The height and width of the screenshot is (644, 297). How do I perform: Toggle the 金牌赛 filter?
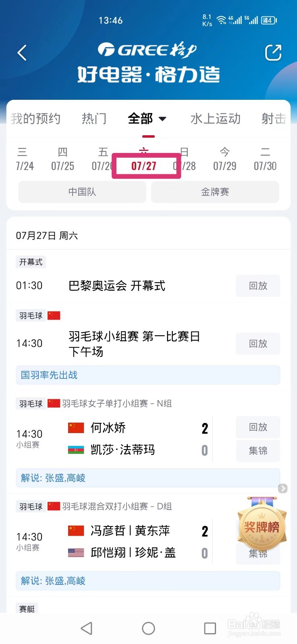pyautogui.click(x=215, y=192)
